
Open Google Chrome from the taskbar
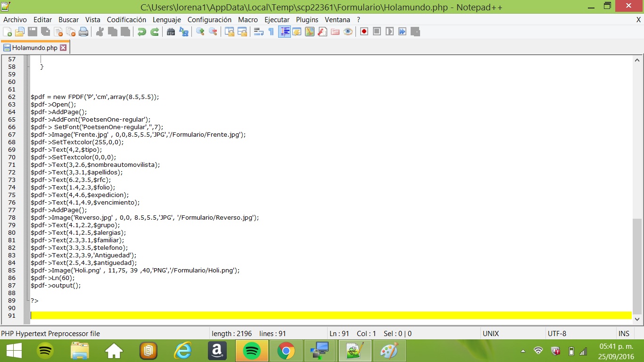click(x=286, y=351)
